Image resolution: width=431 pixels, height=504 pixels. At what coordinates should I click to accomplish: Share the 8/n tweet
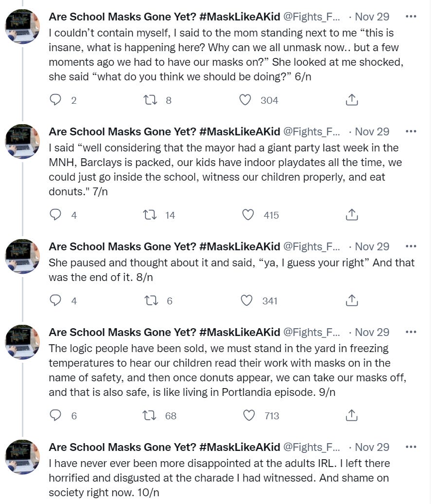coord(352,300)
